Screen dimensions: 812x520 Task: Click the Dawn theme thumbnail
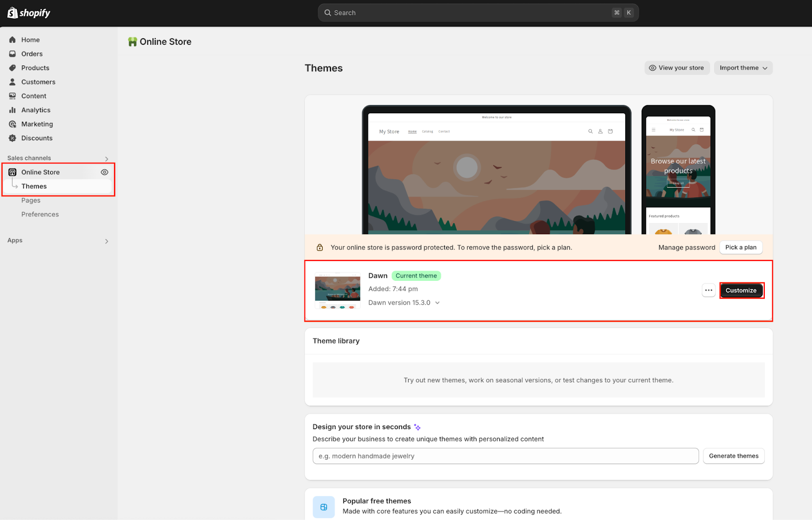click(337, 290)
